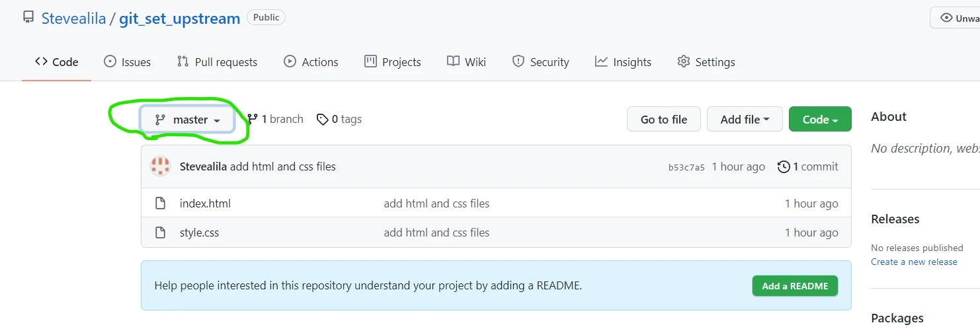Click the Add a README button

795,286
